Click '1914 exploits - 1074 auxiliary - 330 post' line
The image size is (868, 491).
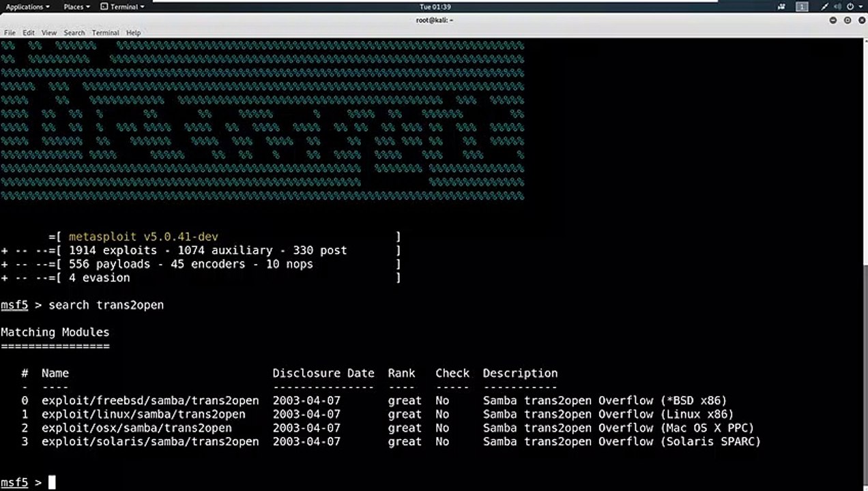click(x=208, y=250)
